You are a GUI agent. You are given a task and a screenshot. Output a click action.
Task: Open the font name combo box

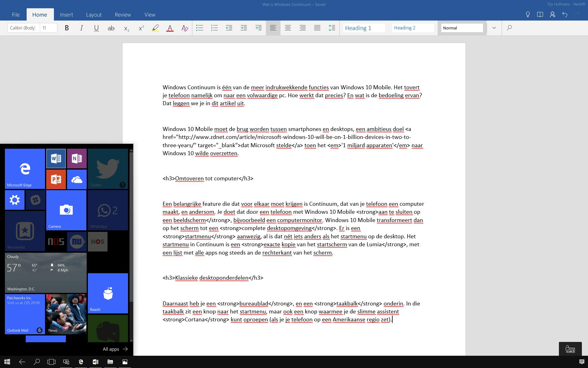[x=23, y=28]
